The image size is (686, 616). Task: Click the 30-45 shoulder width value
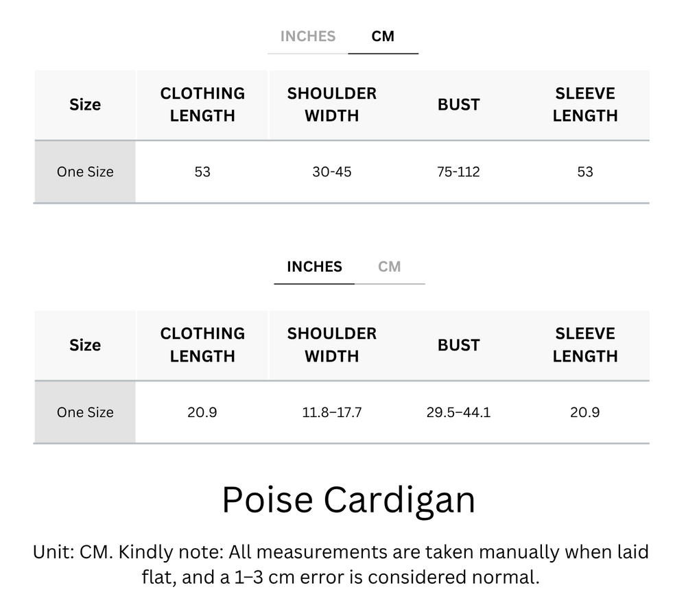tap(331, 171)
